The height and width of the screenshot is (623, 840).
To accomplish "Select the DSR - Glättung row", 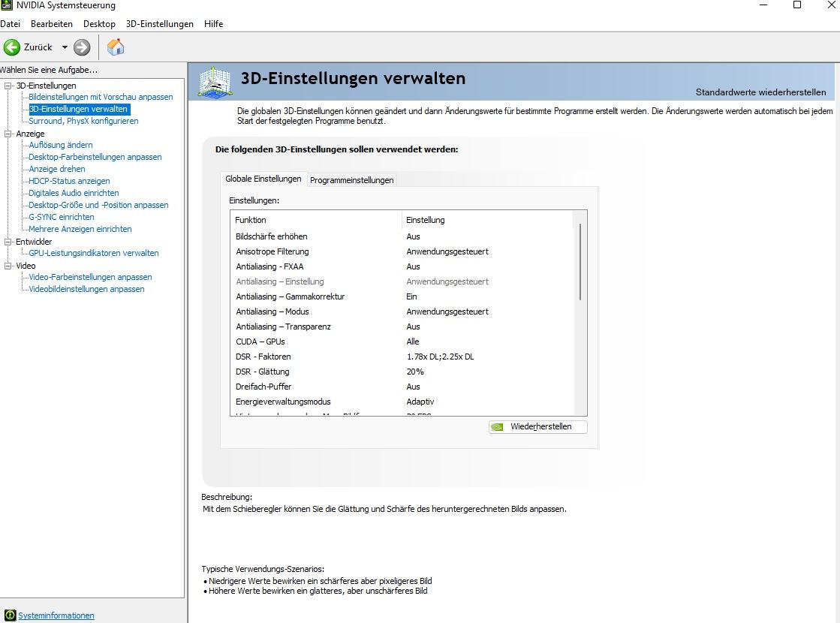I will tap(402, 372).
